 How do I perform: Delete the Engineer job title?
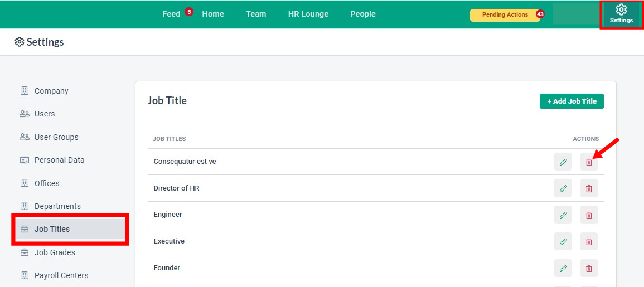[x=589, y=215]
